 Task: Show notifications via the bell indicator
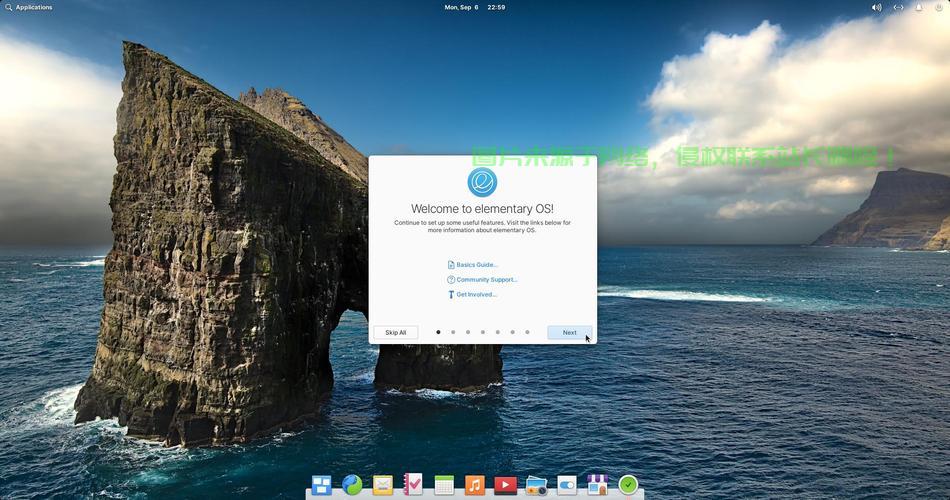coord(919,7)
